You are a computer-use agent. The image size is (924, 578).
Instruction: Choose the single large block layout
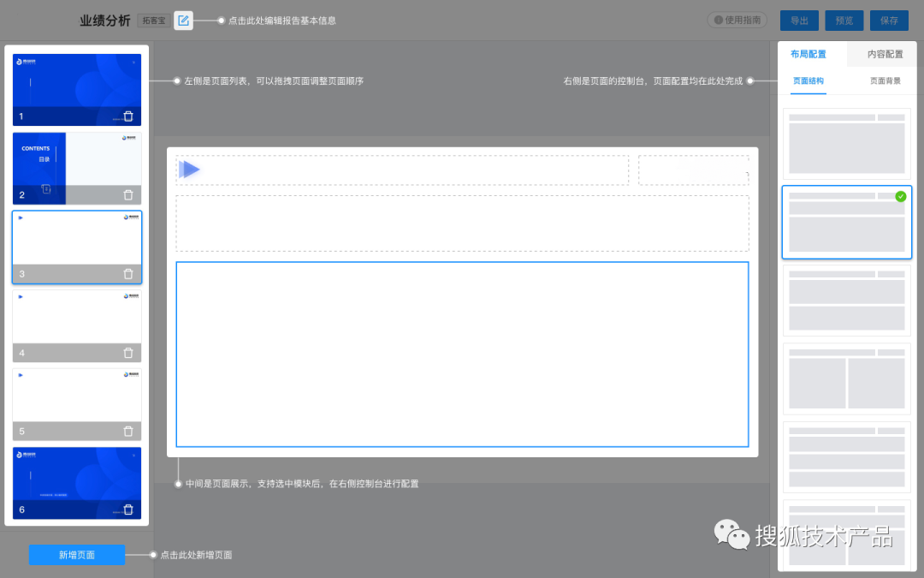[x=847, y=144]
